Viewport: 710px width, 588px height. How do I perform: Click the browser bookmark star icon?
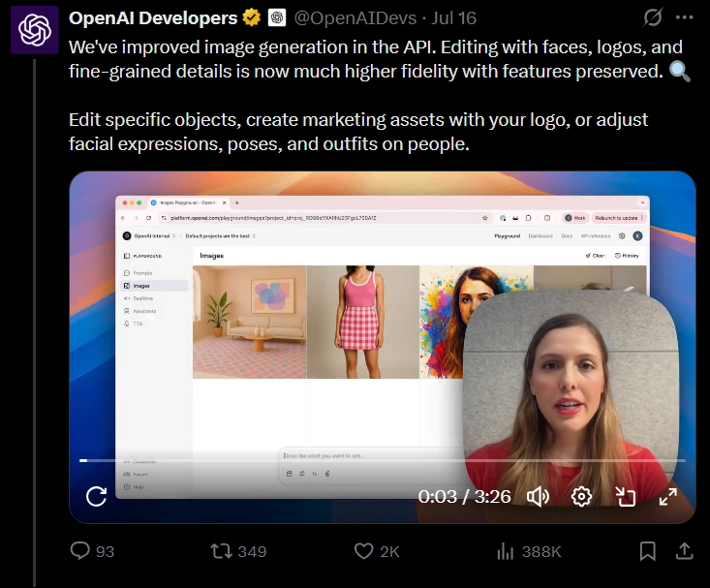click(485, 218)
